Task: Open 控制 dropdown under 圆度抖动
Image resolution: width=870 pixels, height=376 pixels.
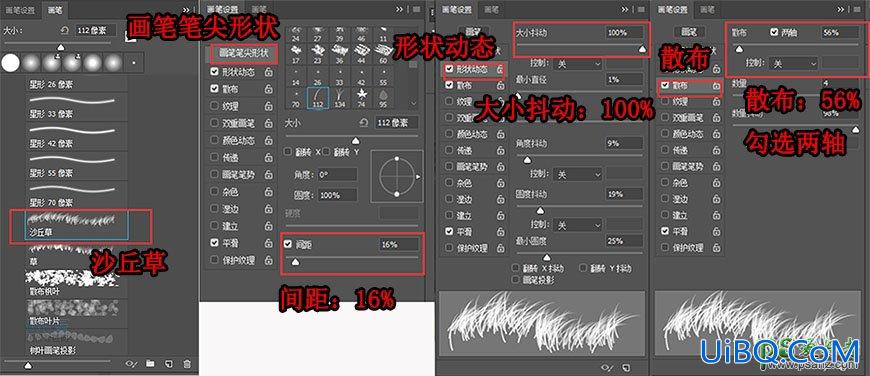Action: click(578, 225)
